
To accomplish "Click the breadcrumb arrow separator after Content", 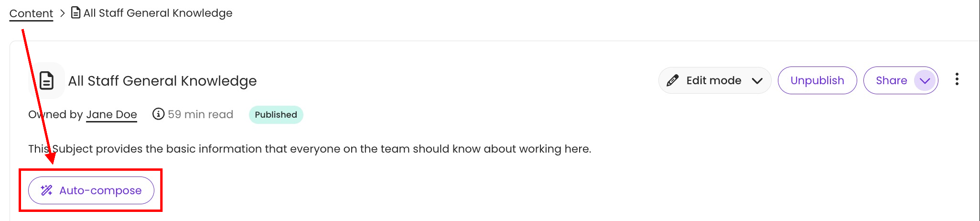I will click(62, 13).
